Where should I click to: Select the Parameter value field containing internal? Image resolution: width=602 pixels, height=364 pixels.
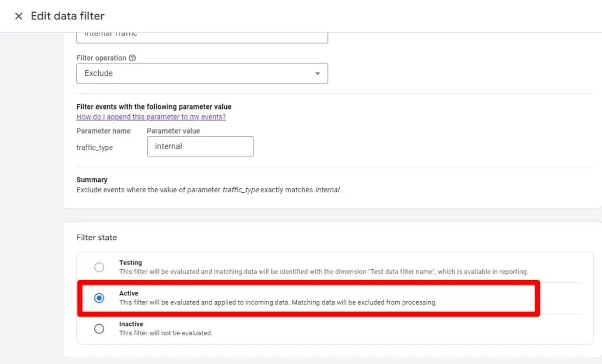200,146
